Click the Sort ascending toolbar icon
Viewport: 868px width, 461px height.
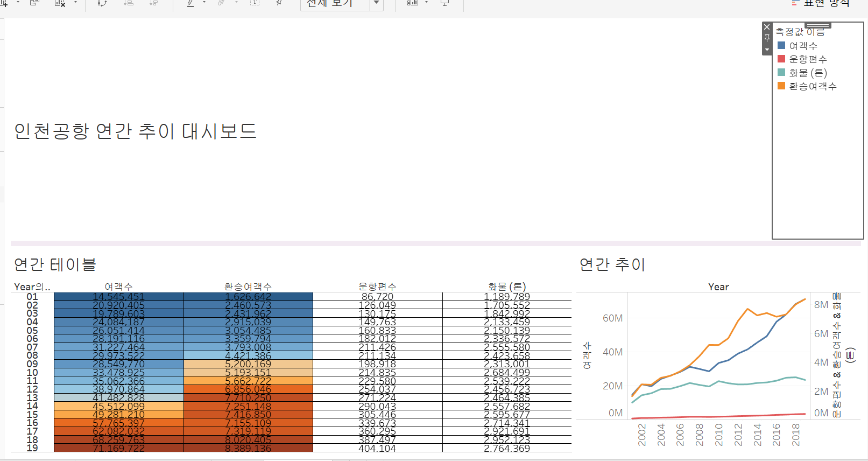[128, 3]
